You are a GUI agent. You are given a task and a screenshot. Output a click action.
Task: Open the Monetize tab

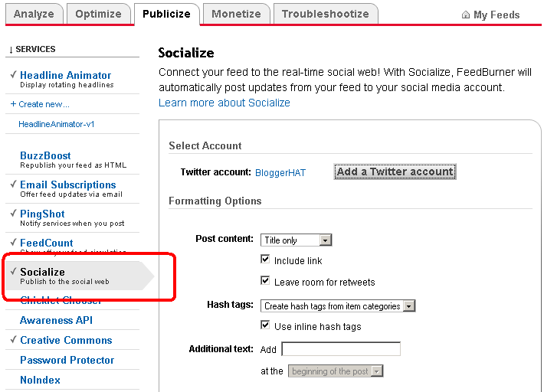[x=236, y=14]
